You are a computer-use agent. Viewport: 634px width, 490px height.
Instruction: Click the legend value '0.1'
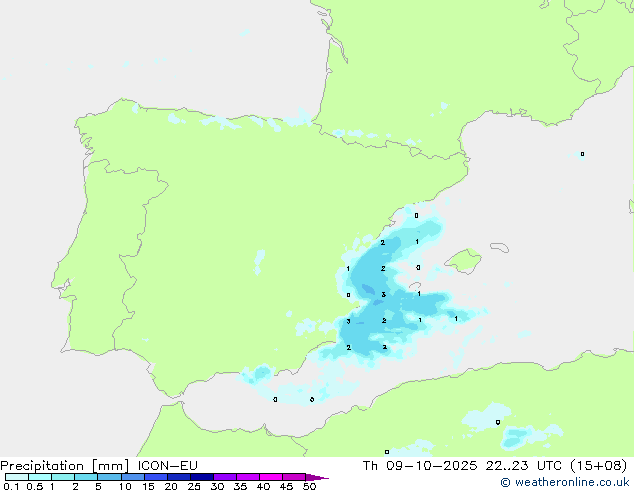point(11,486)
